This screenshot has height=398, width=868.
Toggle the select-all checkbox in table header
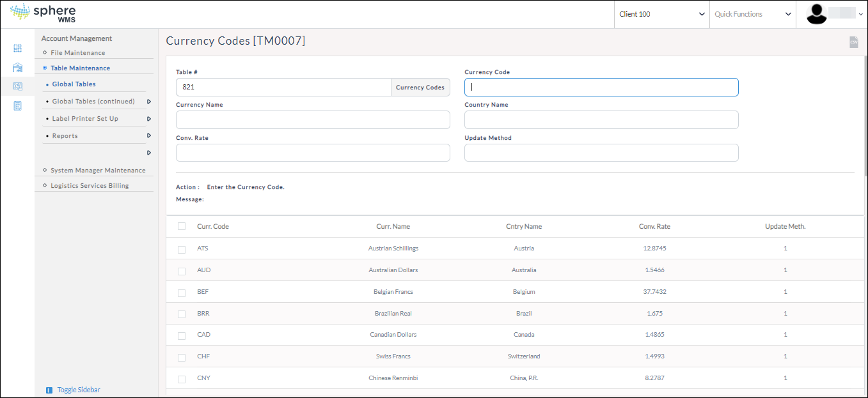[x=182, y=227]
